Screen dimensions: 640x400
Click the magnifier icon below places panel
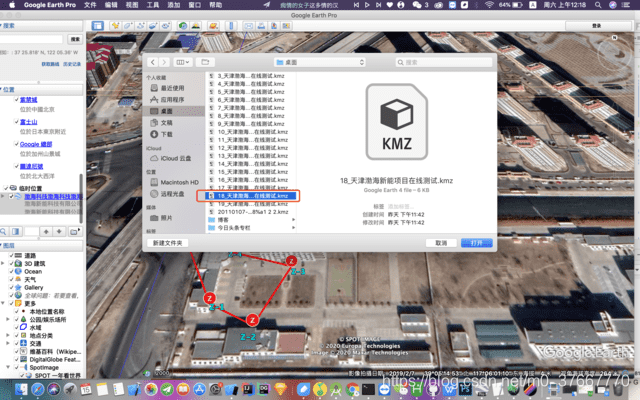coord(3,231)
